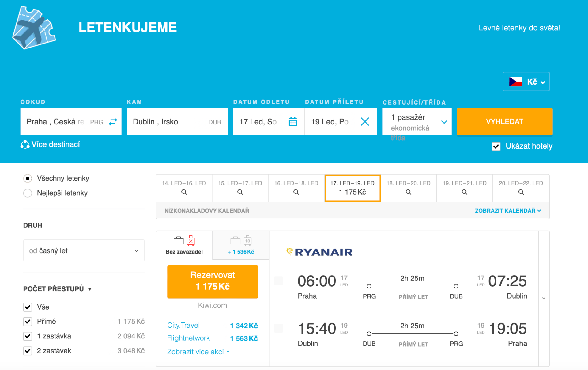The height and width of the screenshot is (370, 588).
Task: Clear return date with X icon
Action: pos(364,122)
